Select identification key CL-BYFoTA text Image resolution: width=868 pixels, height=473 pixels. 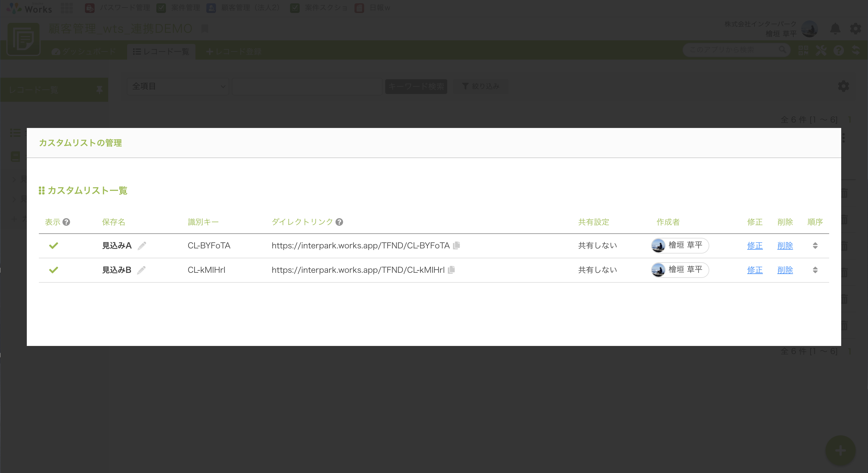click(x=209, y=246)
